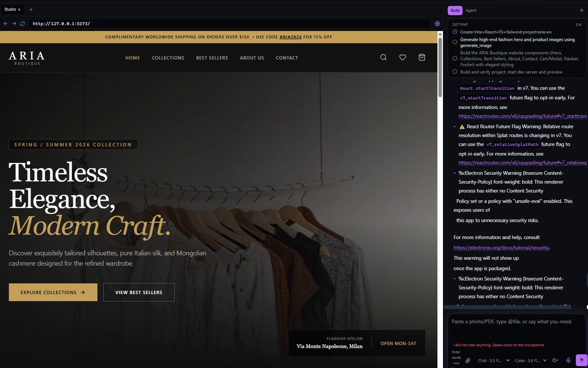Open COLLECTIONS in site navigation
588x368 pixels.
pos(168,58)
